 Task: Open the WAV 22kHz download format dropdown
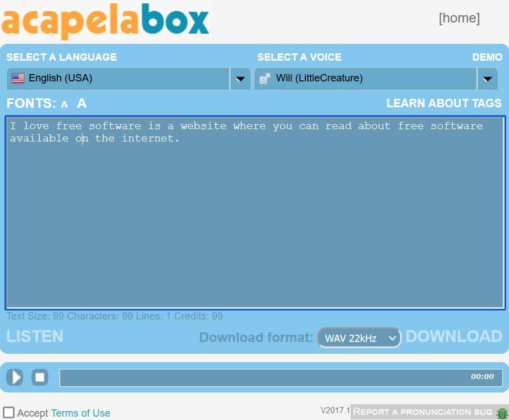pos(360,338)
